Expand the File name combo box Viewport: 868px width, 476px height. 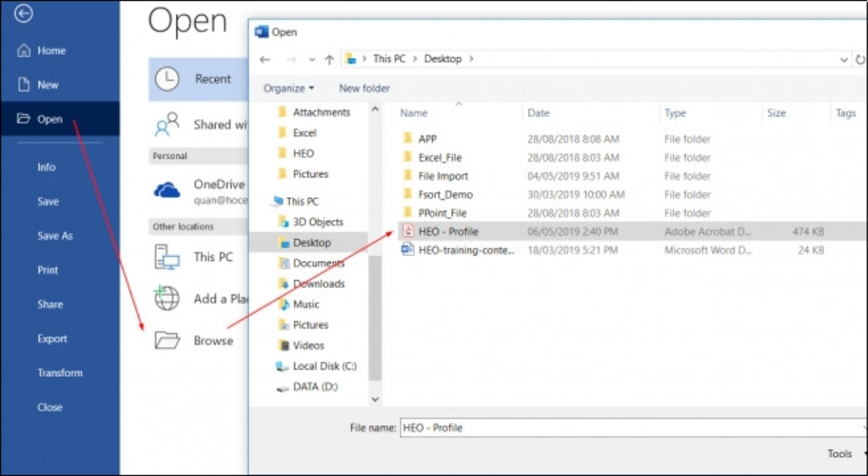point(866,428)
